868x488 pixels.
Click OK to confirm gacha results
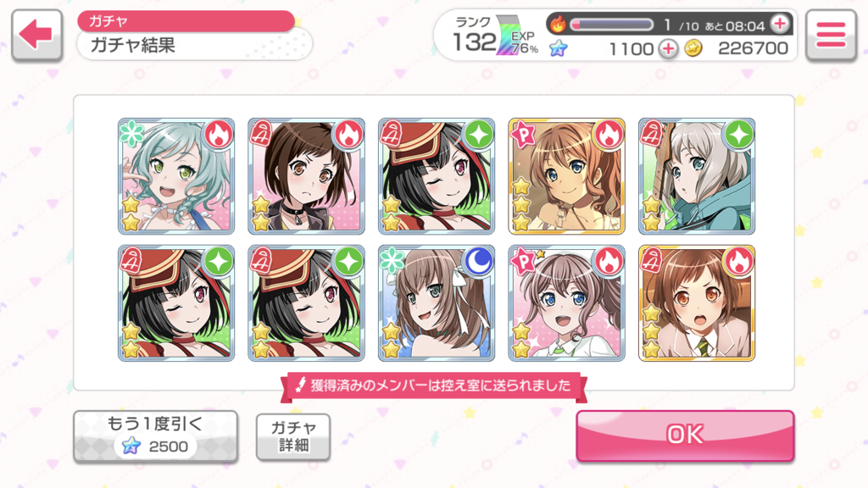click(x=685, y=435)
